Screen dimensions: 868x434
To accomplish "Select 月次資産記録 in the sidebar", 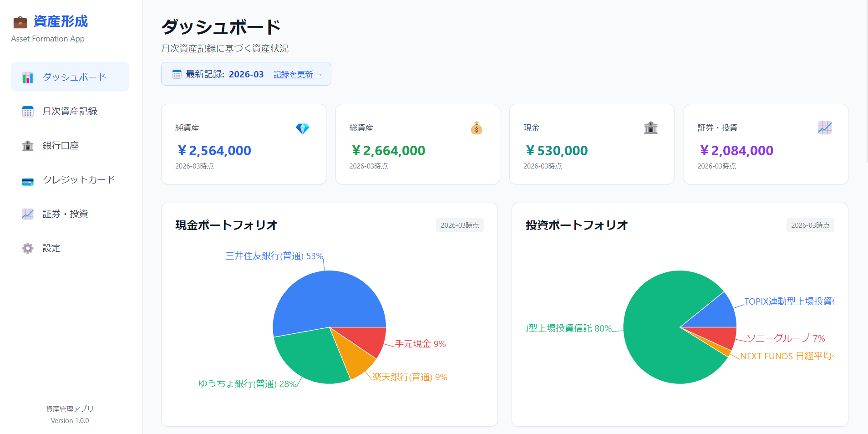I will pos(69,111).
